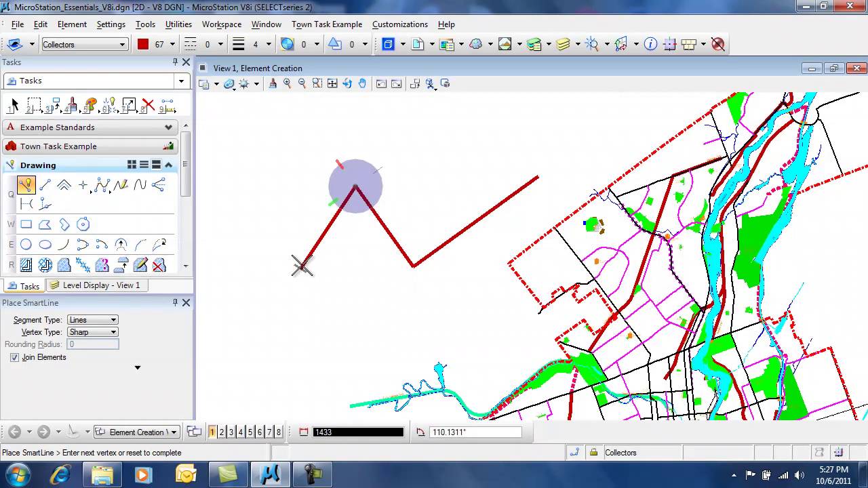
Task: Choose the Place Ellipse tool
Action: (45, 245)
